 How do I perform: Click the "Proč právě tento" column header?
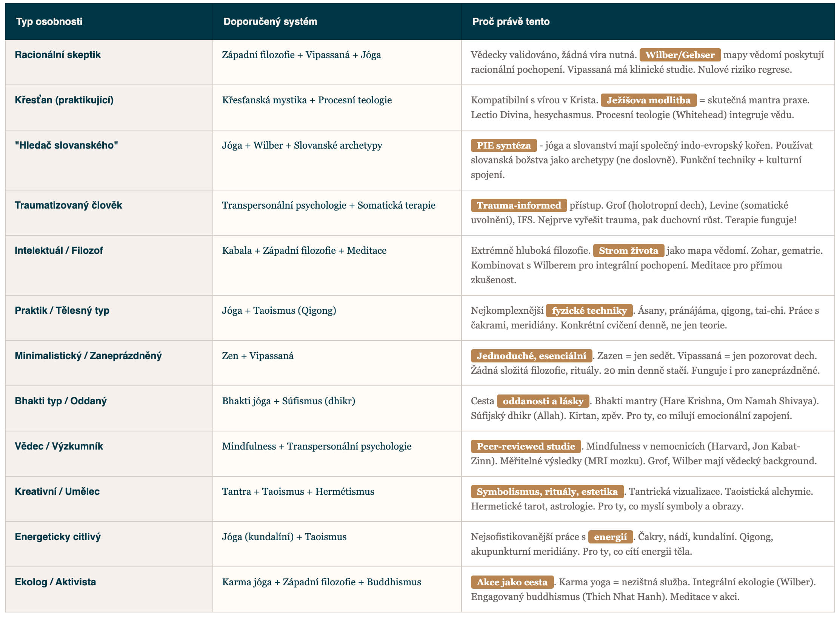511,21
